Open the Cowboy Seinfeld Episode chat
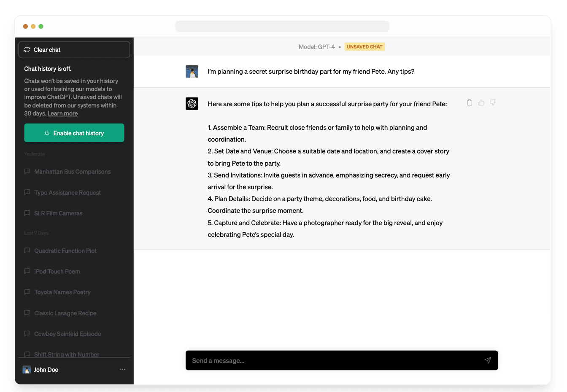 (x=68, y=334)
